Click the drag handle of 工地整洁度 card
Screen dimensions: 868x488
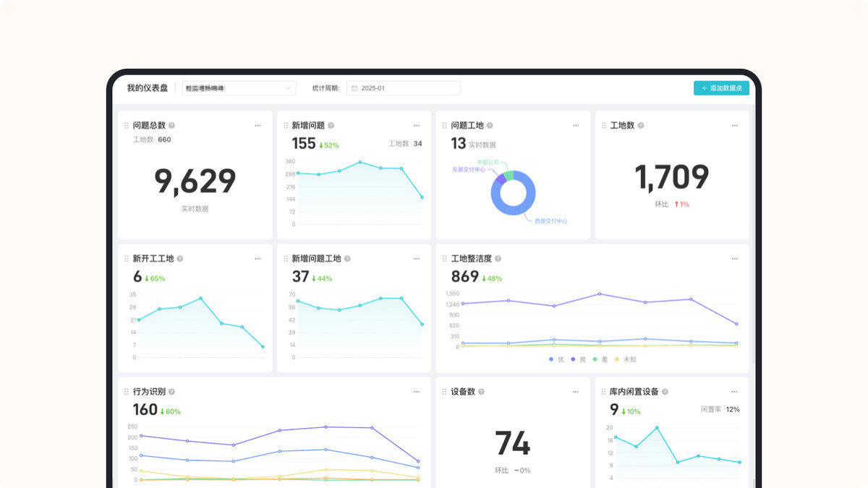pos(445,258)
